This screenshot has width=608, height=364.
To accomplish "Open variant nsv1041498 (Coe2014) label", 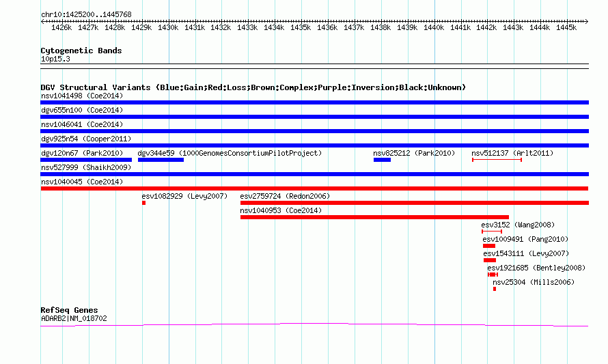I will [82, 96].
